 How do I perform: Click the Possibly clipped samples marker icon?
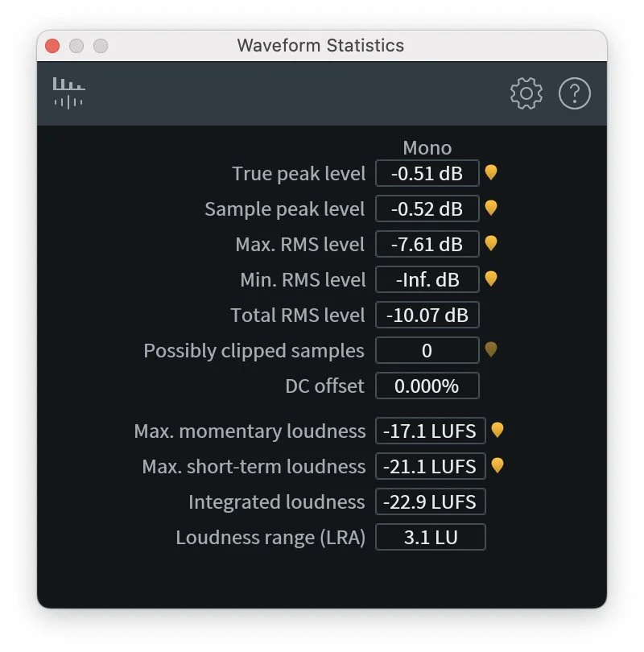pyautogui.click(x=491, y=349)
